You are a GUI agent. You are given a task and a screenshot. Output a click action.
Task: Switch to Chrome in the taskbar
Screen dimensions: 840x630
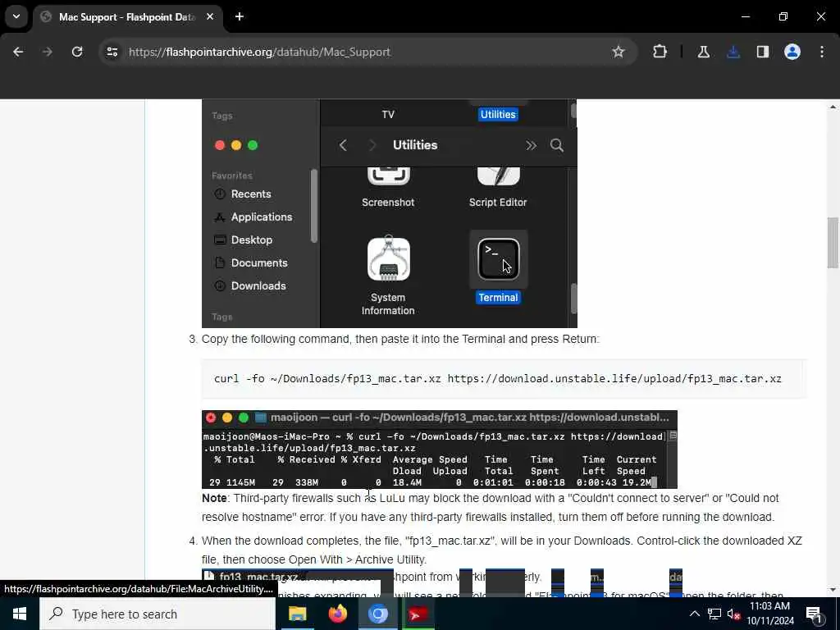(377, 614)
